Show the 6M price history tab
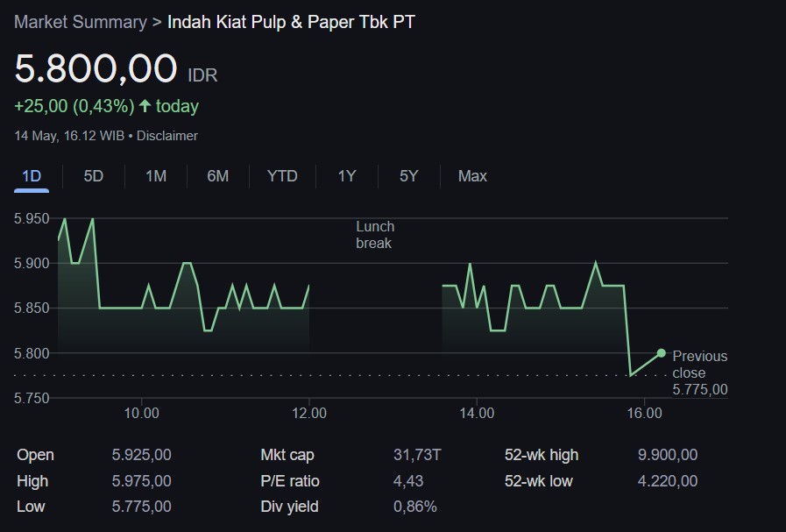The height and width of the screenshot is (532, 786). pyautogui.click(x=218, y=176)
